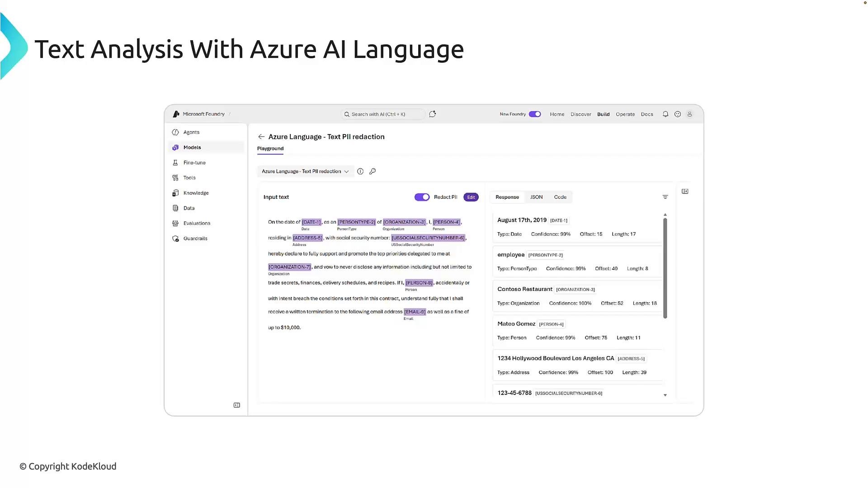This screenshot has width=868, height=488.
Task: Select the Contoso Restaurant result card
Action: [577, 296]
